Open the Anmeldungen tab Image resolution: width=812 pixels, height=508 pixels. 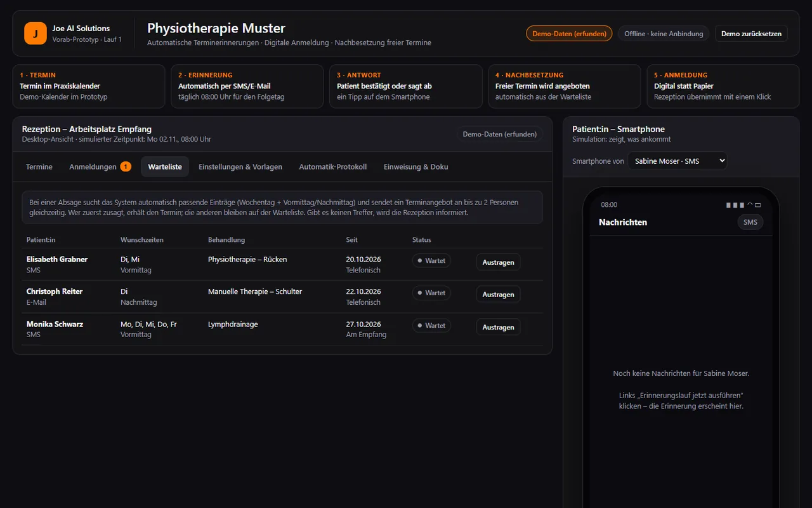(100, 166)
